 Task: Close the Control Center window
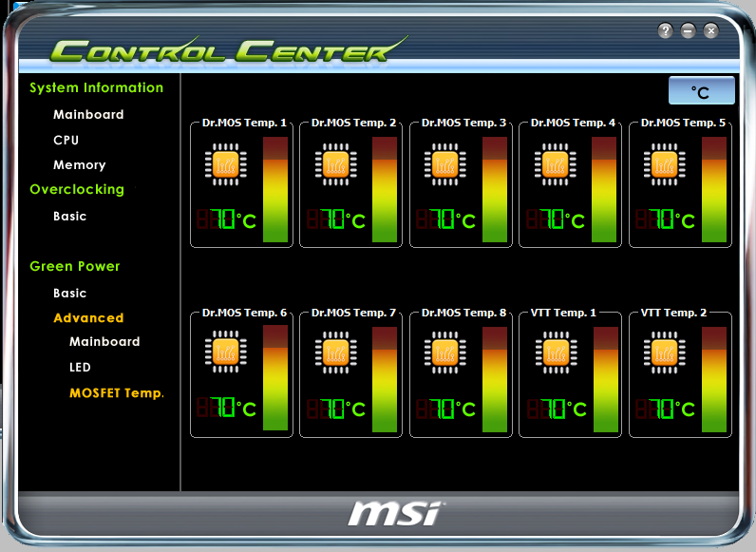710,31
